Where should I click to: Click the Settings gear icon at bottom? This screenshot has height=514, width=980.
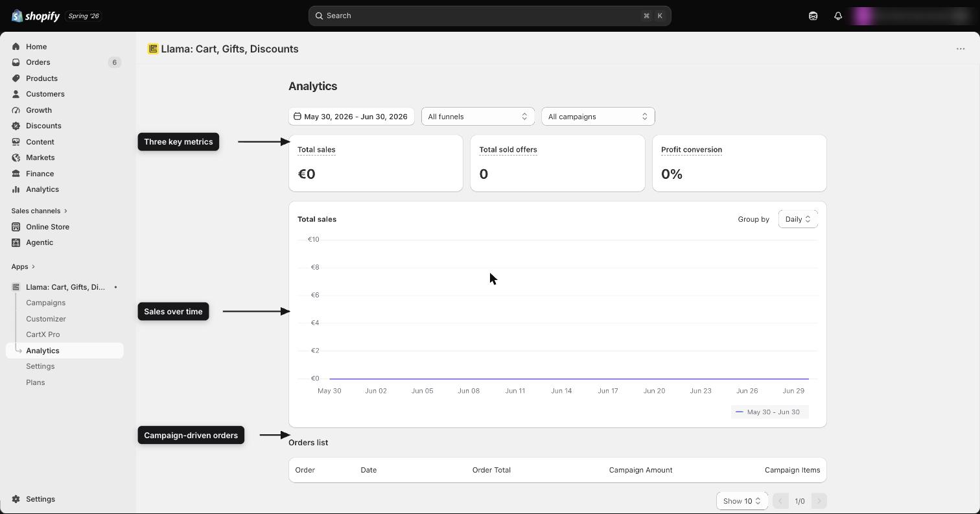pos(16,499)
